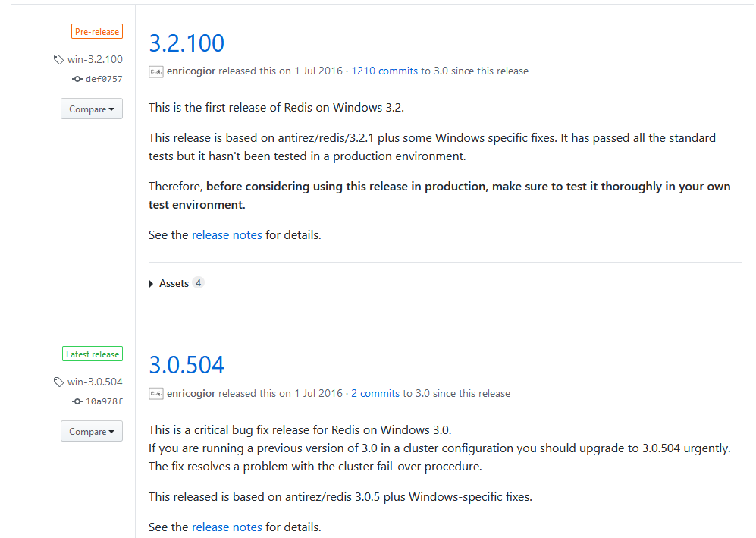The width and height of the screenshot is (756, 538).
Task: View the 1210 commits link
Action: [x=384, y=71]
